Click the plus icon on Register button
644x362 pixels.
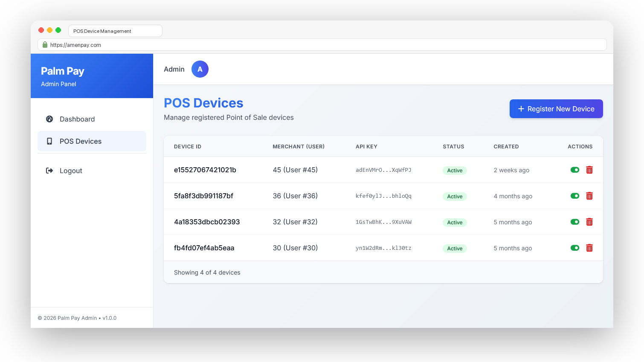click(x=521, y=109)
